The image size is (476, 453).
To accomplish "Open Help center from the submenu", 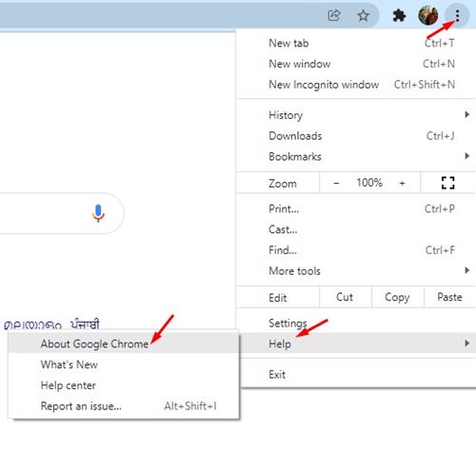I will coord(123,385).
